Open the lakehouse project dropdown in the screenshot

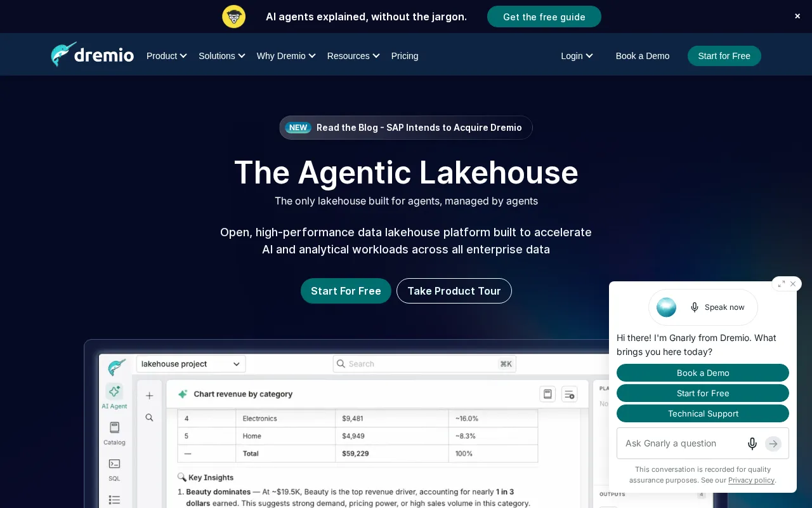click(x=191, y=364)
